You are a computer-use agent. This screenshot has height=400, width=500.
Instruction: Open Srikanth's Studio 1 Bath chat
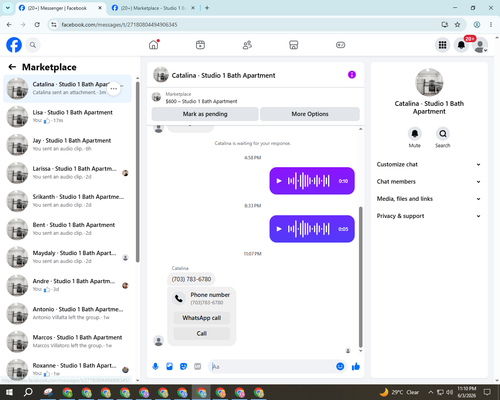67,201
